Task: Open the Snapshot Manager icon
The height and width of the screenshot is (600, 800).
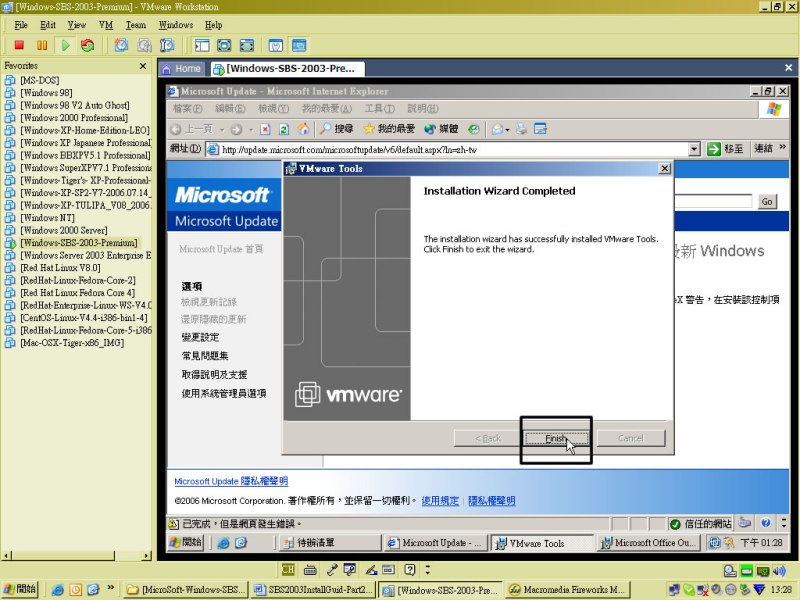Action: (167, 45)
